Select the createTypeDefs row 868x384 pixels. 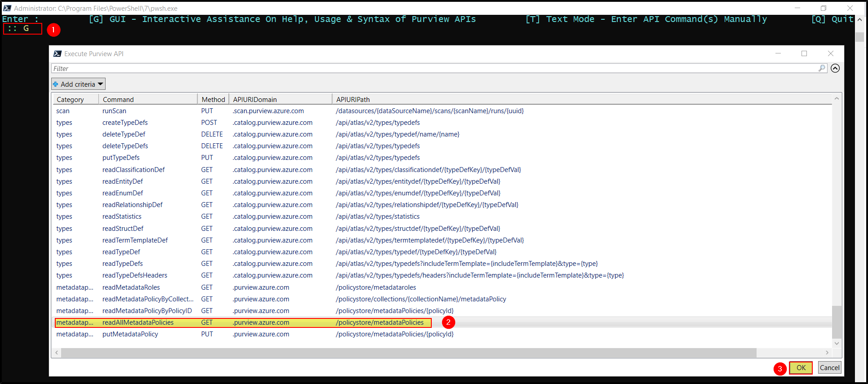click(x=443, y=123)
